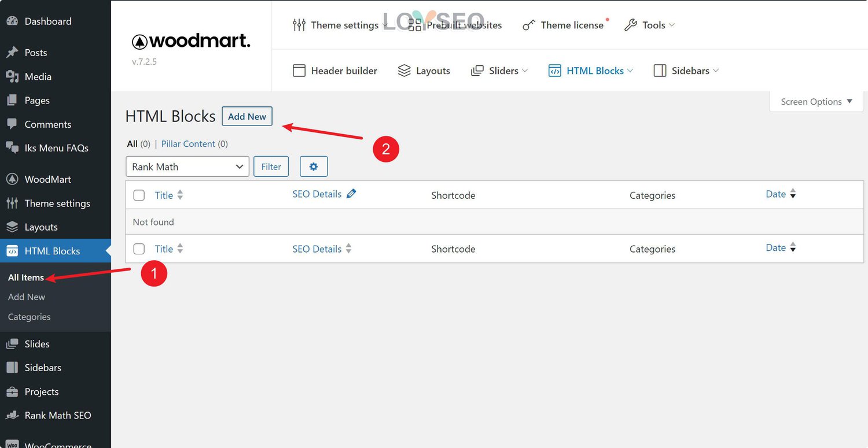Click top bar HTML Blocks code icon
Image resolution: width=868 pixels, height=448 pixels.
555,71
